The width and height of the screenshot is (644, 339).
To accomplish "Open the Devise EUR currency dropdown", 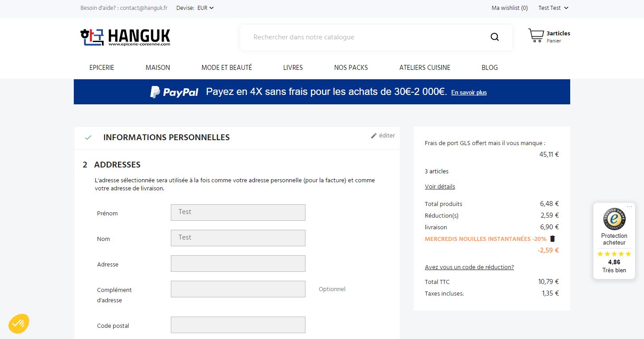I will point(205,8).
